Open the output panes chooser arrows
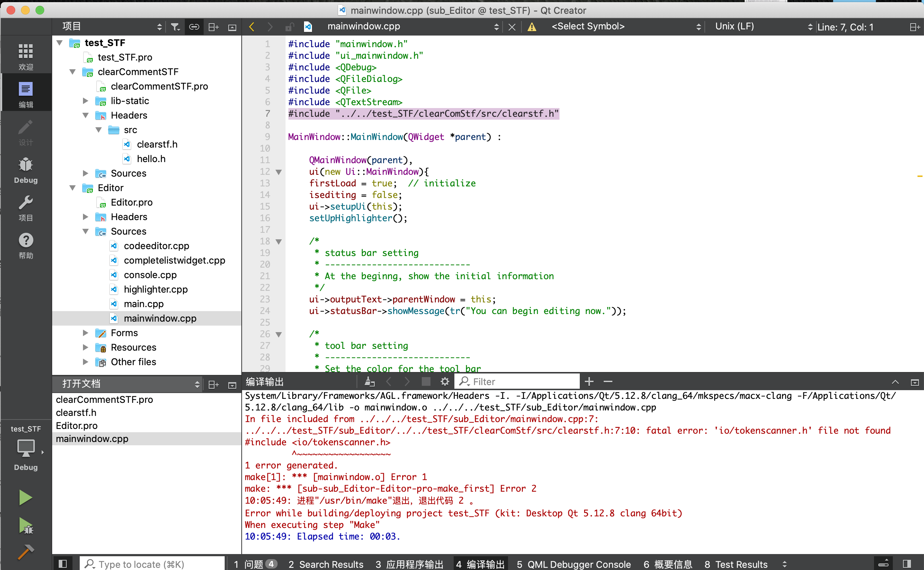The width and height of the screenshot is (924, 570). click(784, 564)
